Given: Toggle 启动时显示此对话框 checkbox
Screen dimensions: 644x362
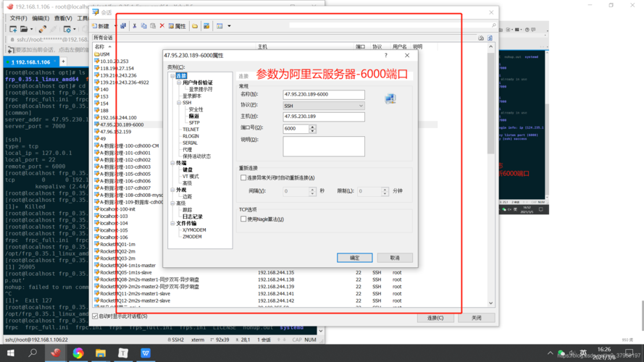Looking at the screenshot, I should pyautogui.click(x=96, y=316).
